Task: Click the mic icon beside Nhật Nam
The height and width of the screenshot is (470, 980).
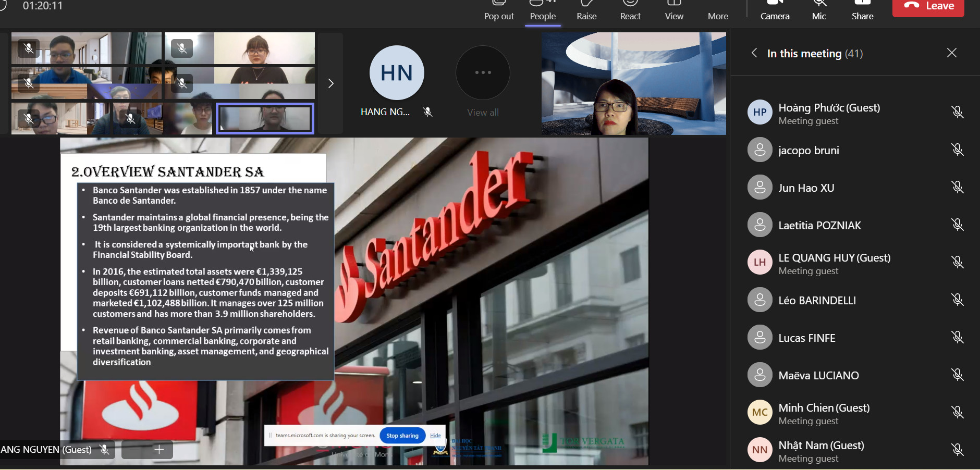Action: pyautogui.click(x=958, y=450)
